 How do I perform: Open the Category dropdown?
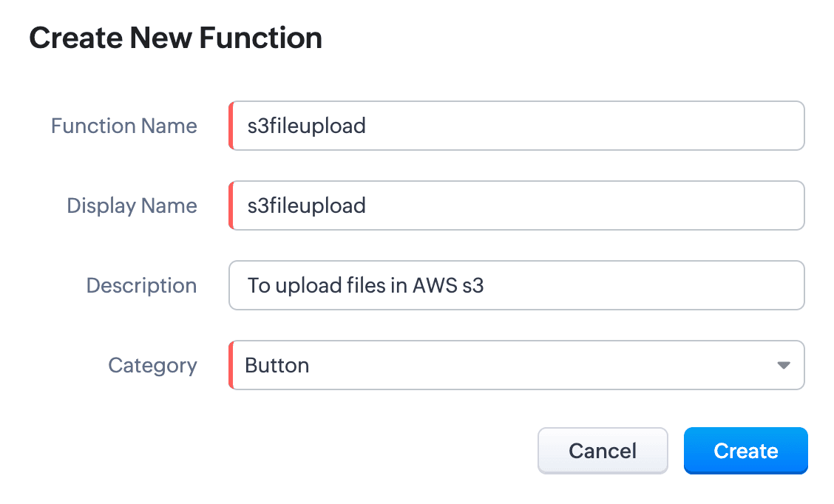[x=516, y=365]
